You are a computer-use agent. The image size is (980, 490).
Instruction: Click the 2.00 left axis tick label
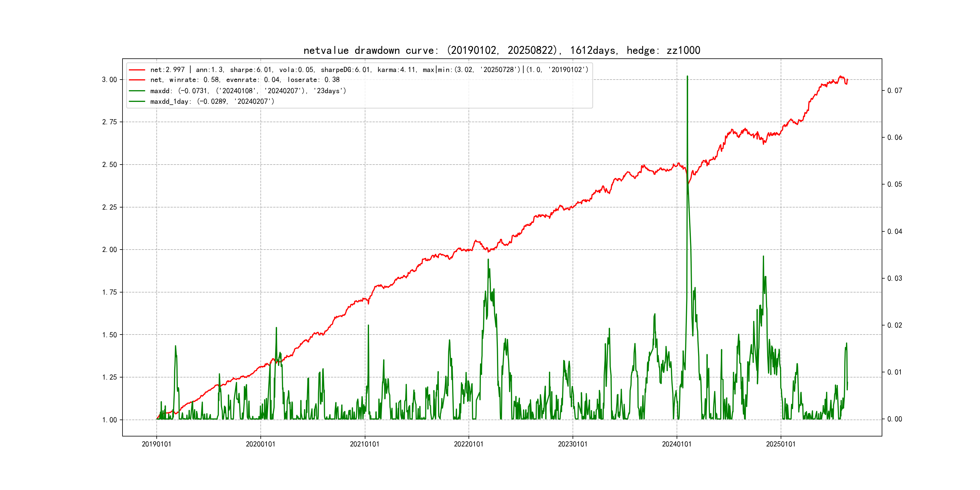109,250
